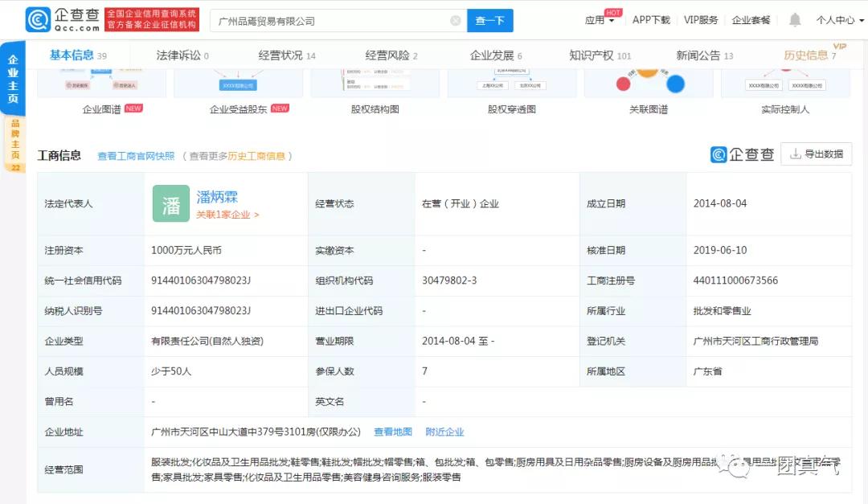Clear the search box using the X icon
The width and height of the screenshot is (868, 504).
click(455, 20)
